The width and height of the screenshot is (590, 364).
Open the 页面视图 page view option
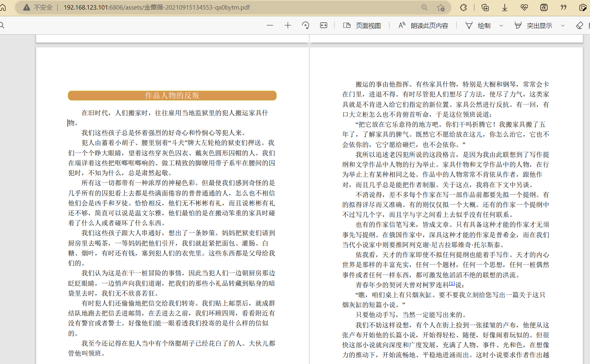[362, 25]
